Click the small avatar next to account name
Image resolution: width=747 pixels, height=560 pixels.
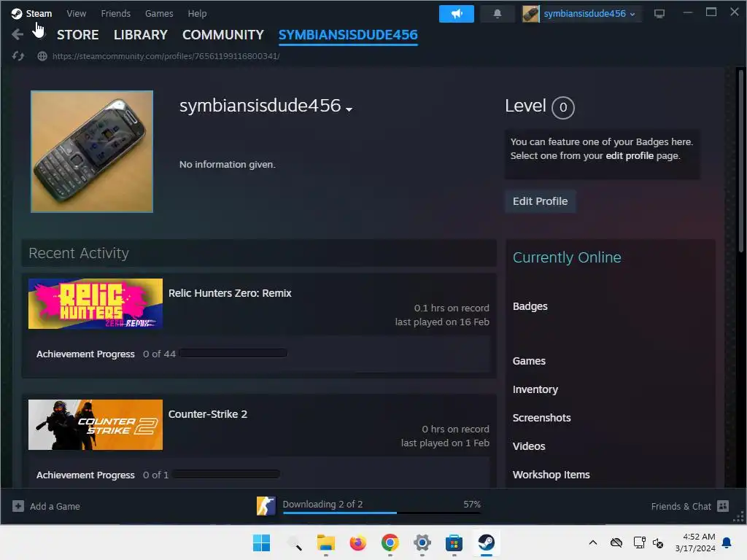pyautogui.click(x=530, y=14)
